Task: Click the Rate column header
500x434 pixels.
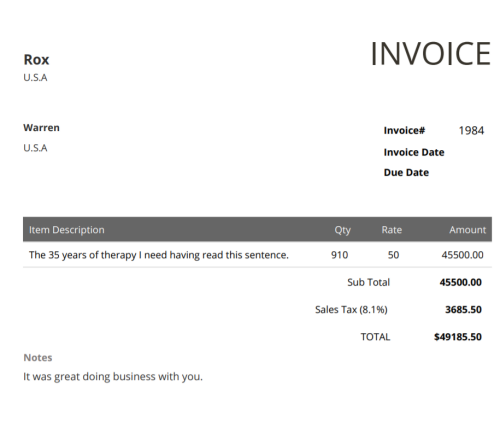Action: click(x=392, y=230)
